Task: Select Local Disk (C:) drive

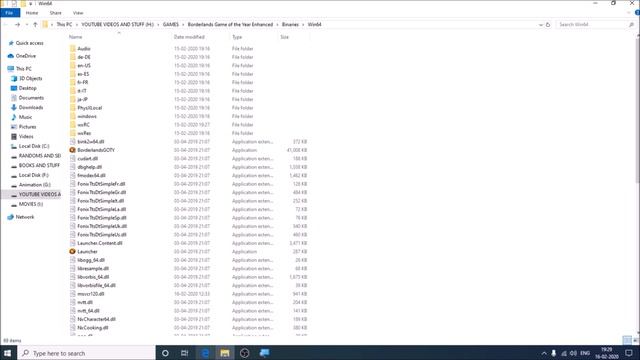Action: [34, 146]
